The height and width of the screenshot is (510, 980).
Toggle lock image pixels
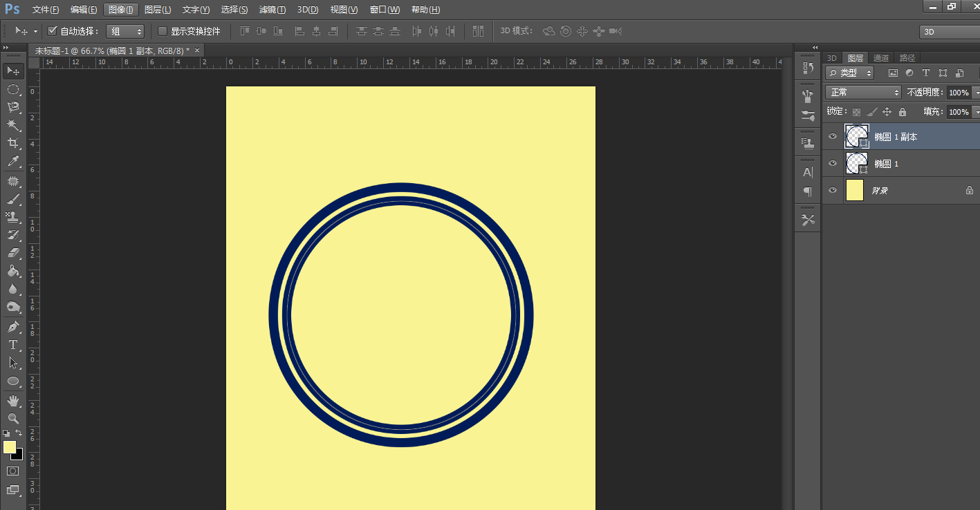click(x=872, y=112)
